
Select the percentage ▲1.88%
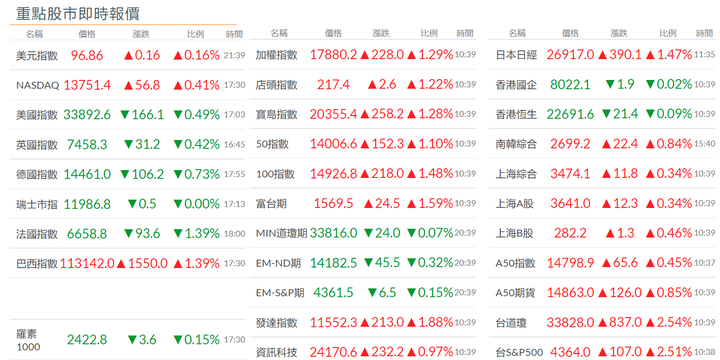(430, 323)
